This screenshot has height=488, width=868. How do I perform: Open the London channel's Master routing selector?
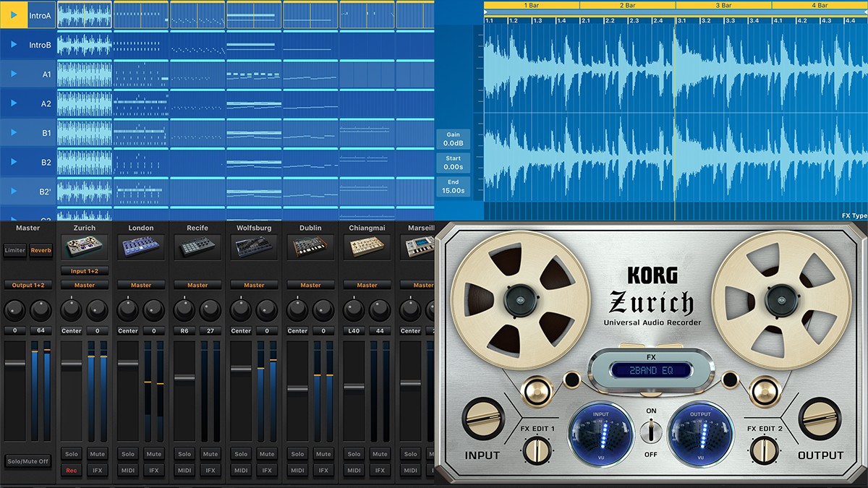141,285
